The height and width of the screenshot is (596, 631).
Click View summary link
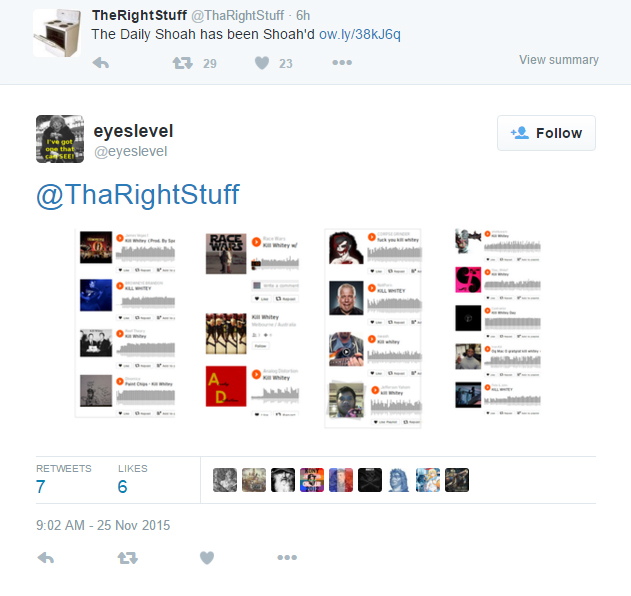tap(559, 60)
